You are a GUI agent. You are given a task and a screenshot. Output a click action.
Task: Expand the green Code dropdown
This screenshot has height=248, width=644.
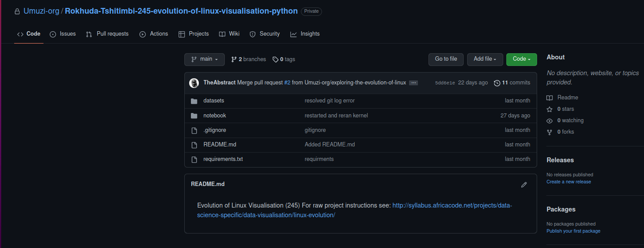click(521, 59)
